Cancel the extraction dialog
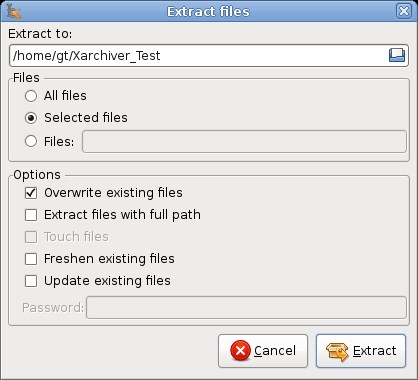 [x=263, y=351]
